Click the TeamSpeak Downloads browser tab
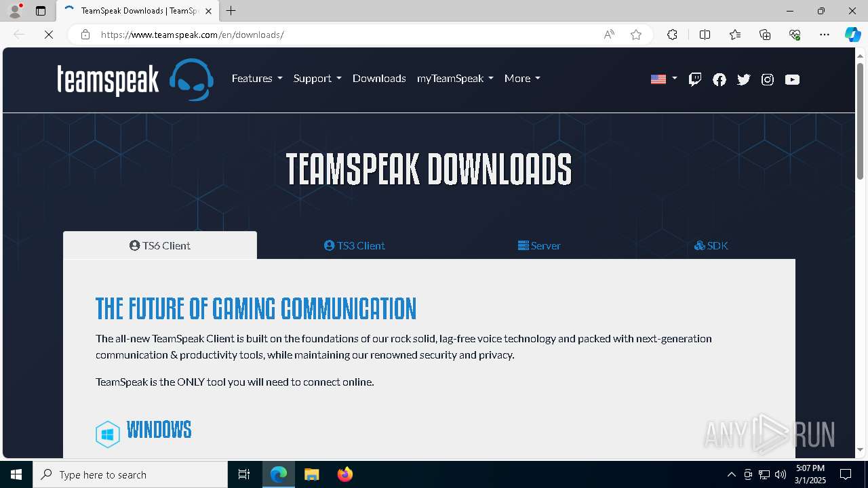Screen dimensions: 868x488 tap(138, 11)
